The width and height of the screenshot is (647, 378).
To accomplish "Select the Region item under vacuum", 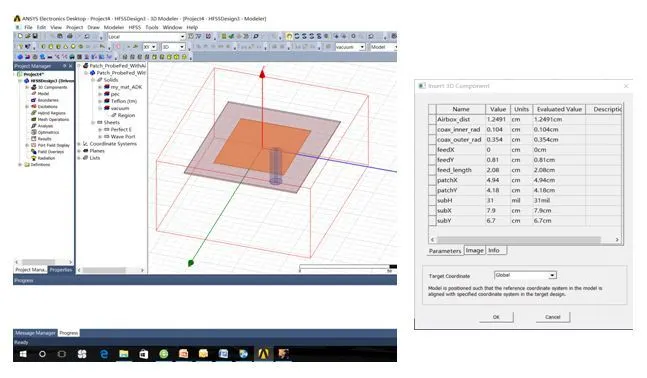I will click(x=126, y=115).
